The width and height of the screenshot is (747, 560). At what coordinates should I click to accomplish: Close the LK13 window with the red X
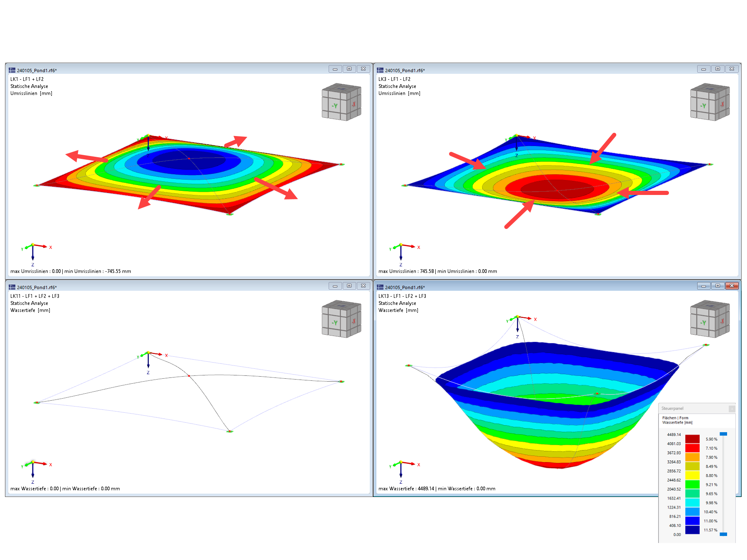pyautogui.click(x=732, y=286)
